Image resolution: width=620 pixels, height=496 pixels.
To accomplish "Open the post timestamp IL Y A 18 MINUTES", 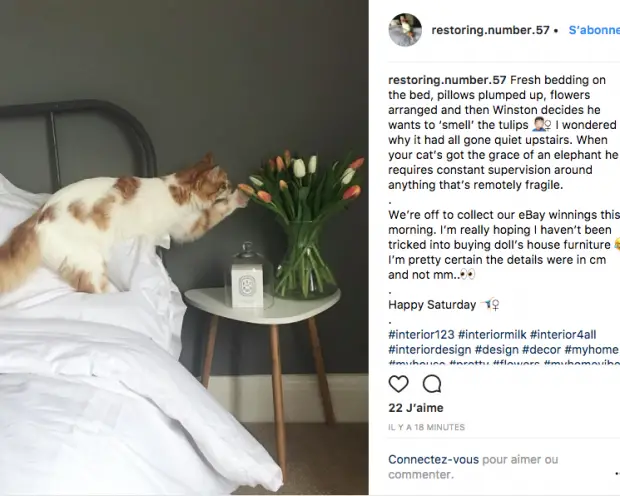I will tap(427, 427).
